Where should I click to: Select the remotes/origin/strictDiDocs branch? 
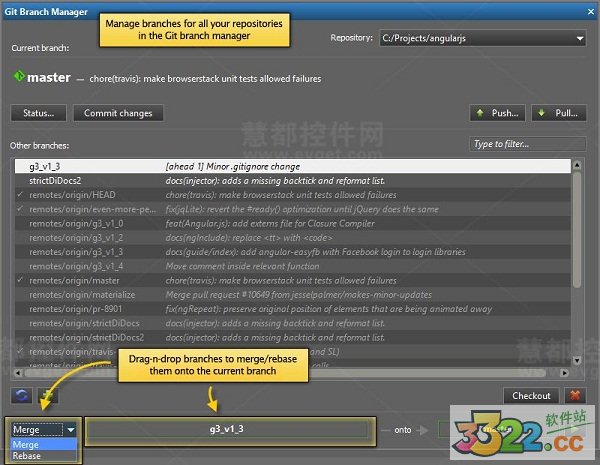(293, 323)
